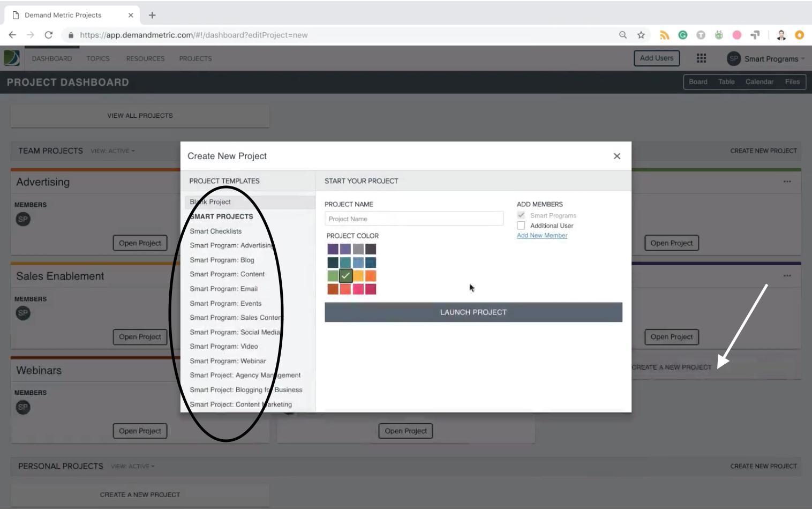812x511 pixels.
Task: Expand Team Projects VIEW: ACTIVE dropdown
Action: click(113, 151)
